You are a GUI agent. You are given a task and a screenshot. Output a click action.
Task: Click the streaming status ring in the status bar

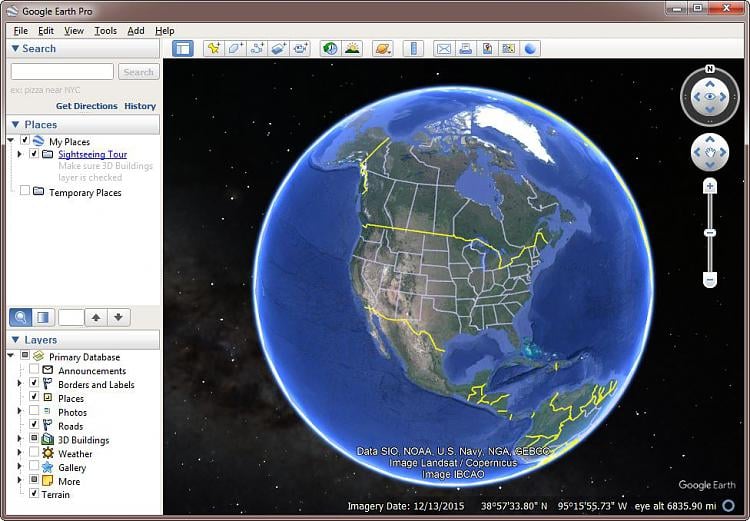pos(728,505)
